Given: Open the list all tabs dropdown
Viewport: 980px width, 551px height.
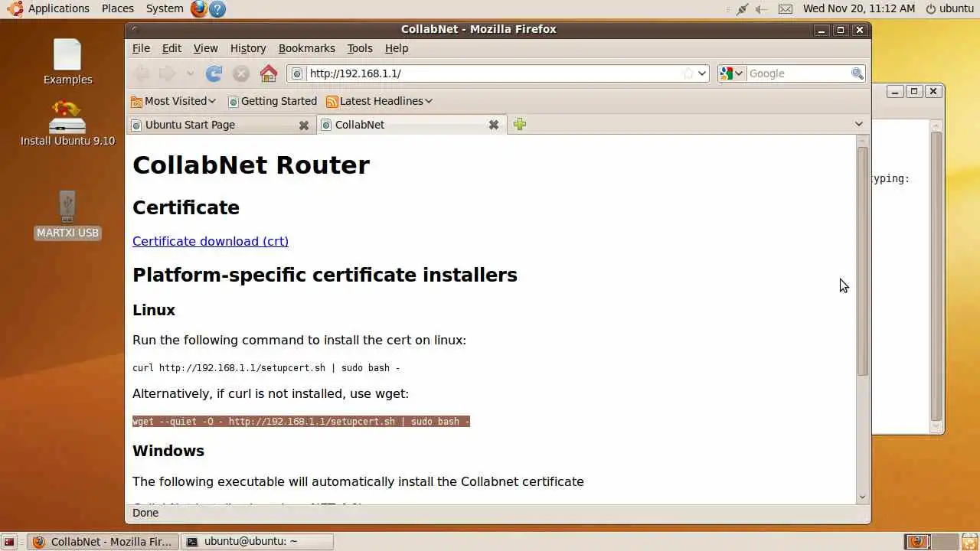Looking at the screenshot, I should 858,124.
